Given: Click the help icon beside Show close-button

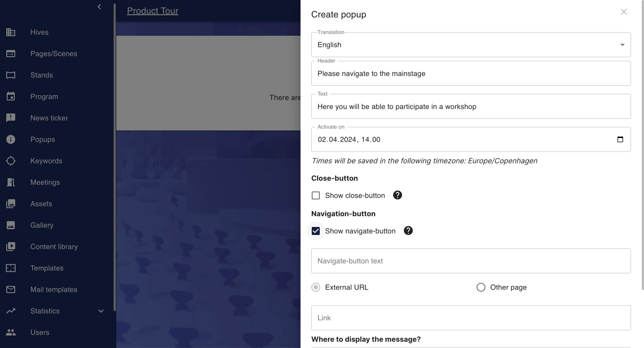Looking at the screenshot, I should 398,195.
